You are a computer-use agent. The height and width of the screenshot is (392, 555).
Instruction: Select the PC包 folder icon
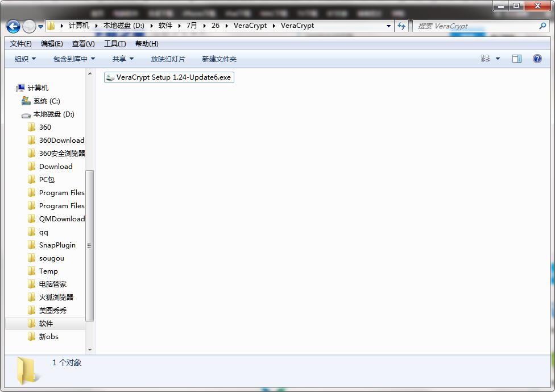(x=31, y=180)
